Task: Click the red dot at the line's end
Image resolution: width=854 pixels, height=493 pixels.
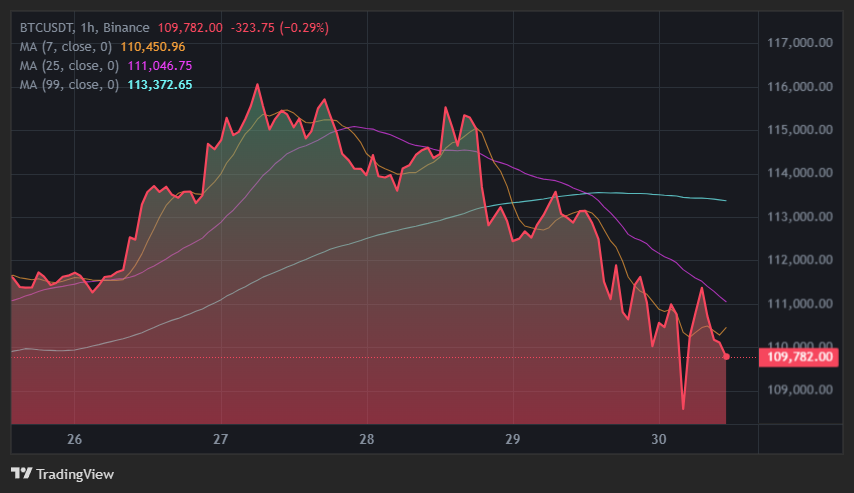Action: coord(726,356)
